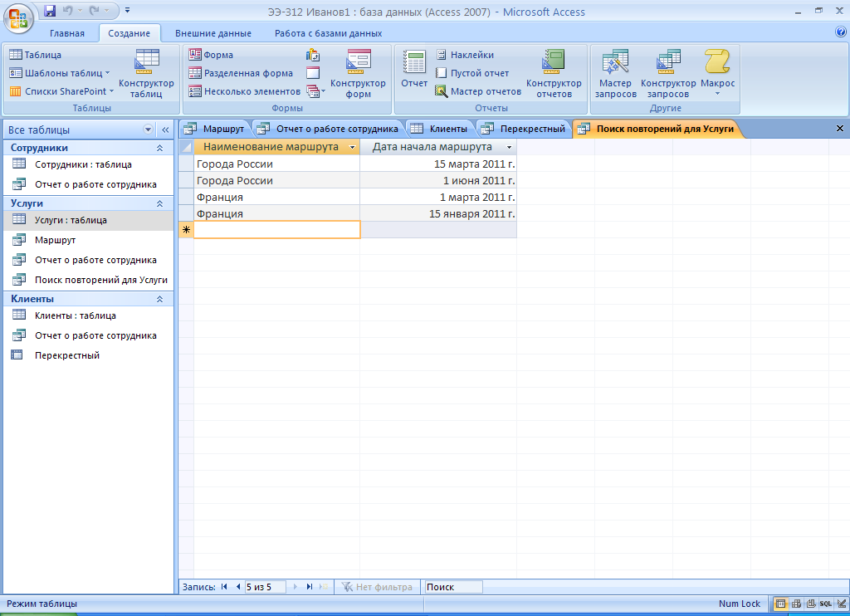Click the Redo arrow in quick access toolbar

tap(95, 10)
